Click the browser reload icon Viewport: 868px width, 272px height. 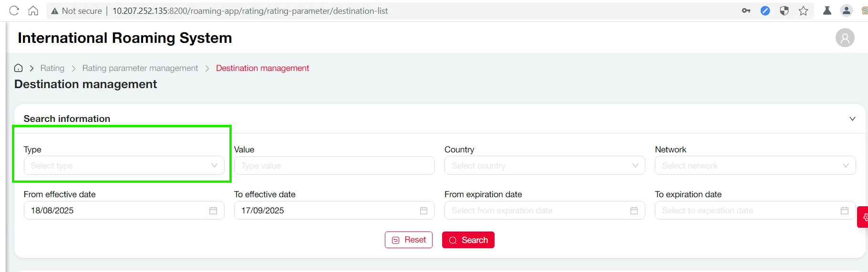[14, 10]
